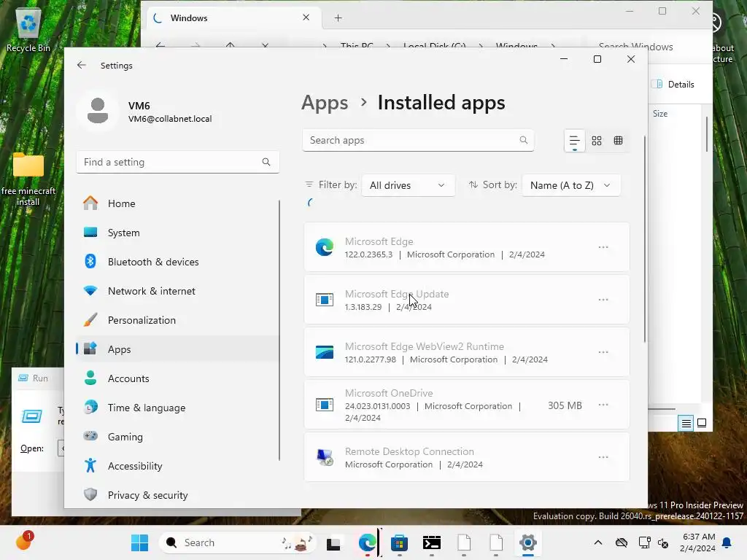
Task: Open Personalization settings
Action: (177, 320)
